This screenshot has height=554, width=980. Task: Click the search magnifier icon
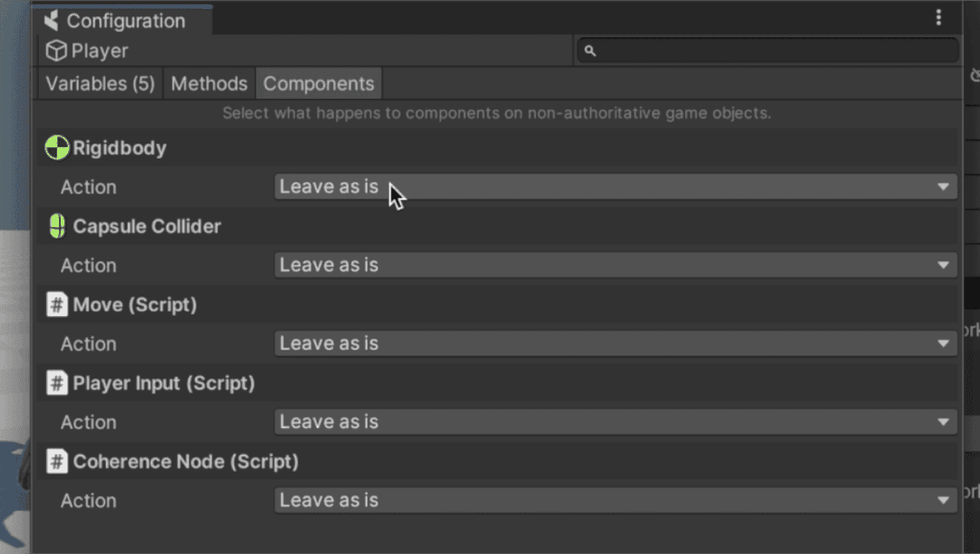(x=590, y=51)
